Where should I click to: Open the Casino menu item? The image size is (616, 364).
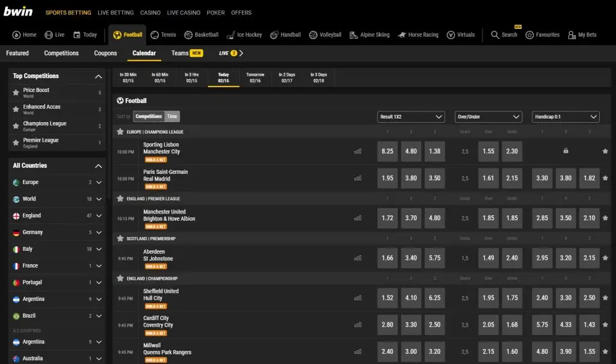(x=150, y=13)
